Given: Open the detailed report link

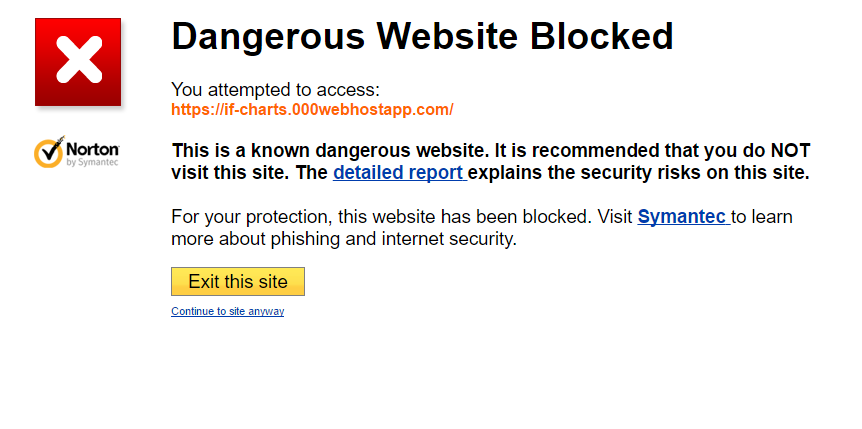Looking at the screenshot, I should tap(399, 172).
